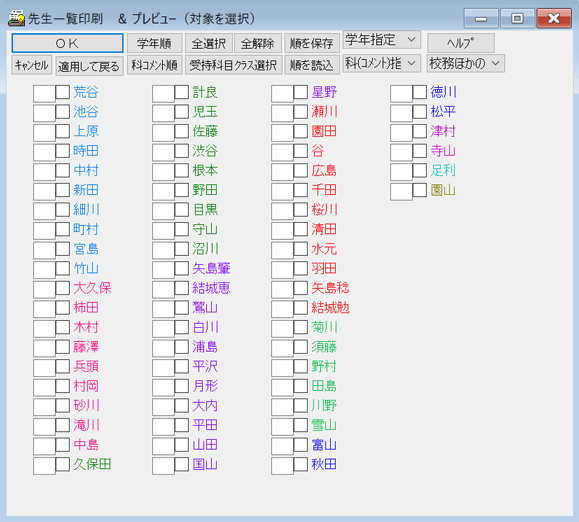Deselect all with 全解除
The image size is (579, 522).
tap(258, 43)
